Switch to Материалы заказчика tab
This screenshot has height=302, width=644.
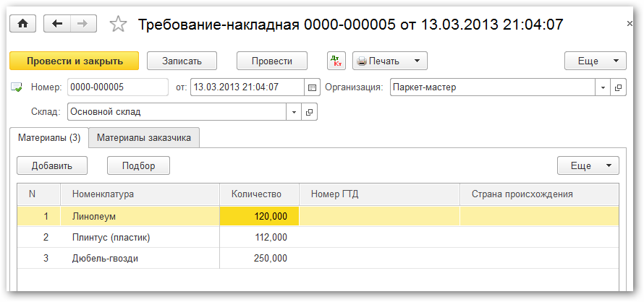144,138
